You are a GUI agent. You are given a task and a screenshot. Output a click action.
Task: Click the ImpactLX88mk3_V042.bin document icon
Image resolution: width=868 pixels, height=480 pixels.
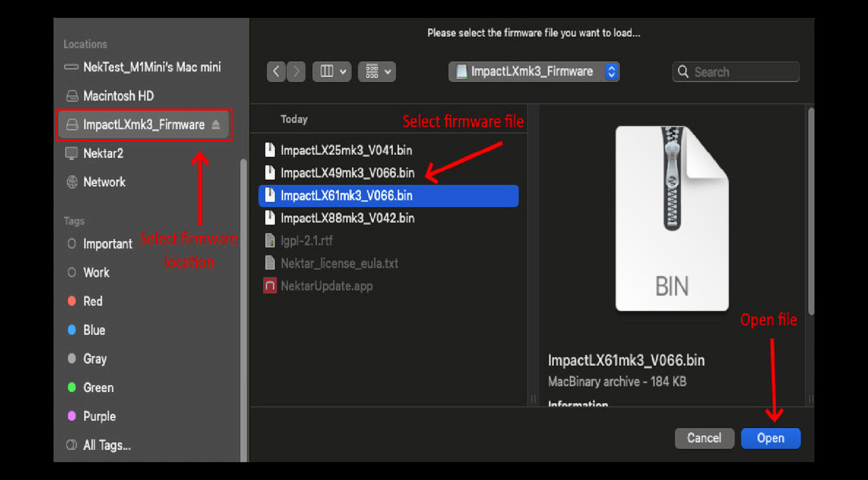click(x=270, y=218)
